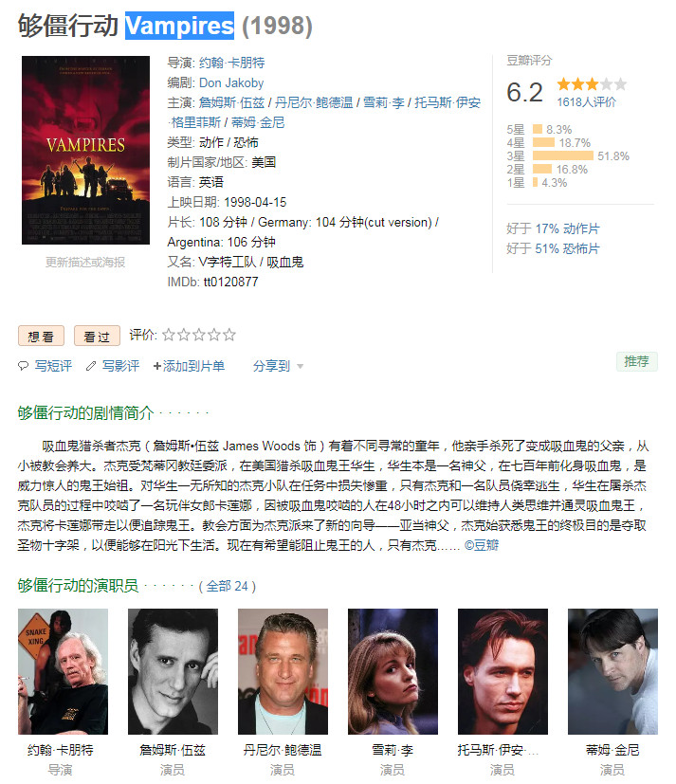This screenshot has height=784, width=676.
Task: Select the fourth rating star
Action: coord(214,335)
